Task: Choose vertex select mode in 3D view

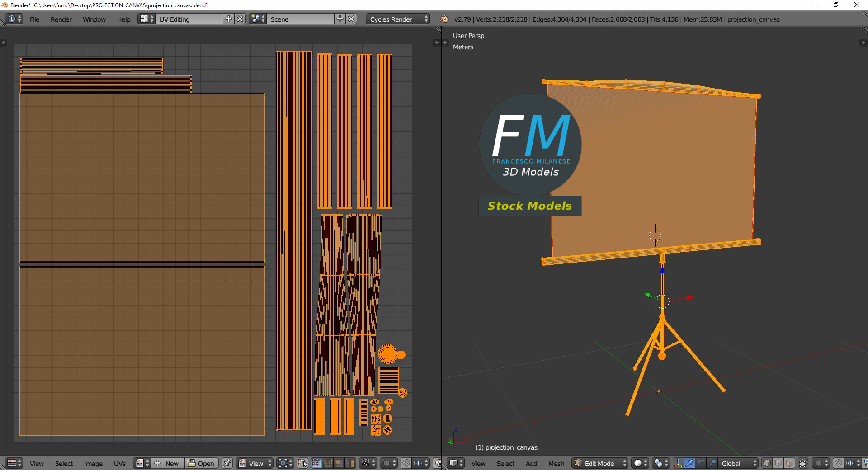Action: tap(767, 463)
